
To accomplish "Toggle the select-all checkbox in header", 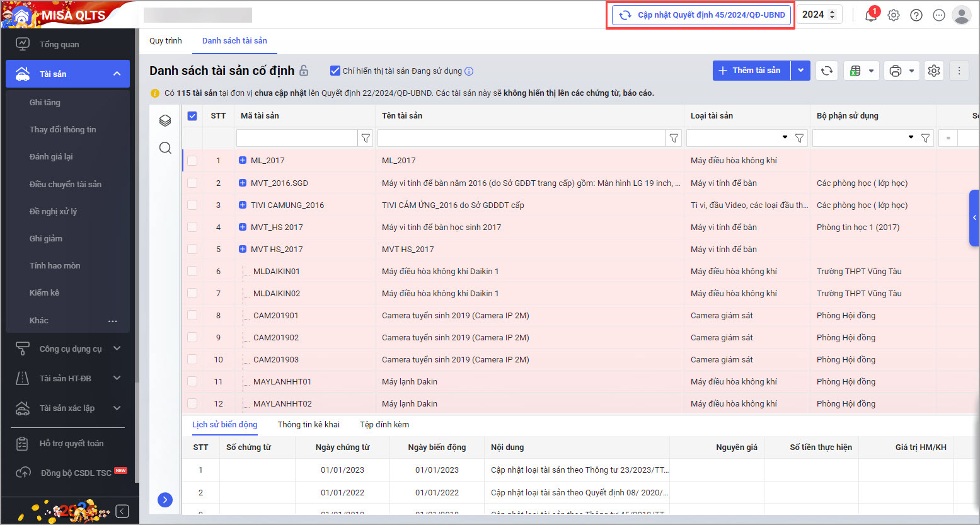I will 192,116.
